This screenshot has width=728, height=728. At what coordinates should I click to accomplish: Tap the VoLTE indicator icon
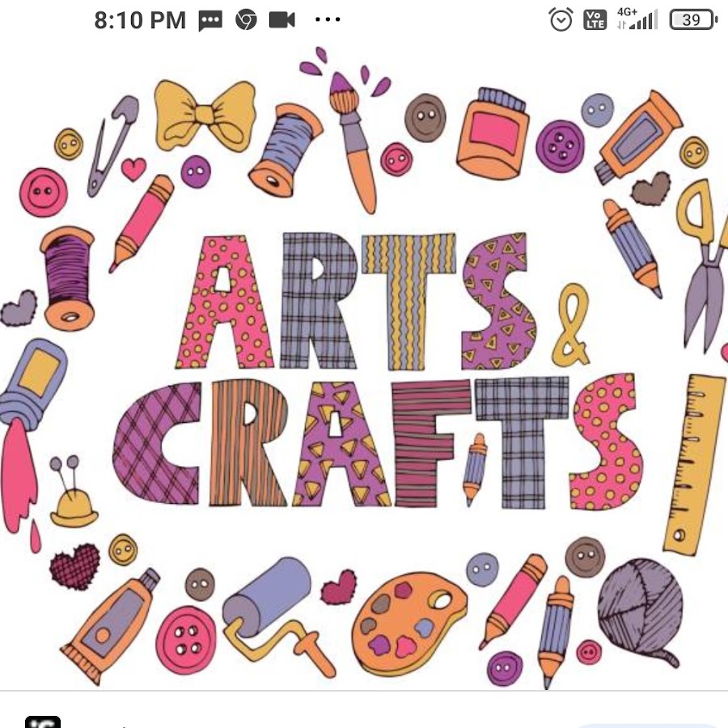(595, 20)
